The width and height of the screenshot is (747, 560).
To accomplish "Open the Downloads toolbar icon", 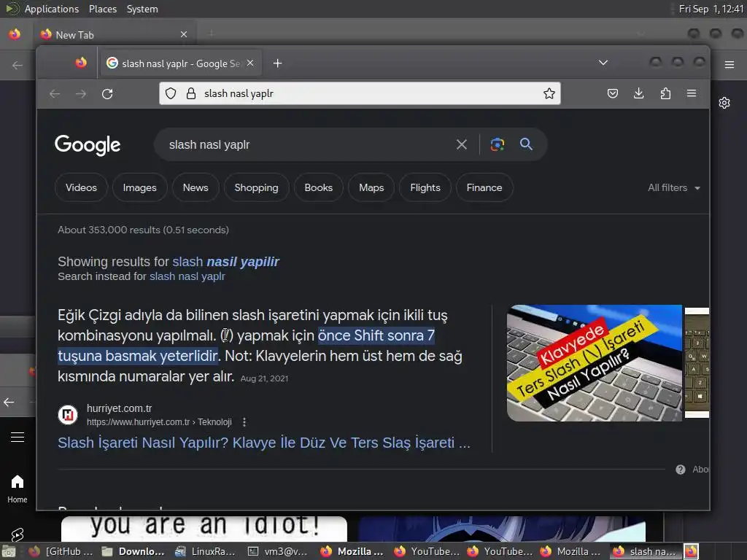I will [x=639, y=93].
